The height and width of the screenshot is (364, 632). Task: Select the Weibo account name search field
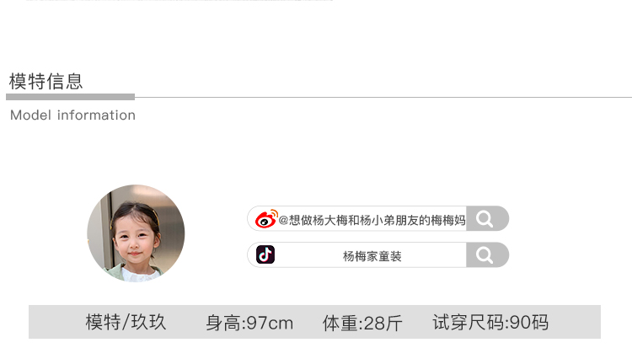pos(378,218)
